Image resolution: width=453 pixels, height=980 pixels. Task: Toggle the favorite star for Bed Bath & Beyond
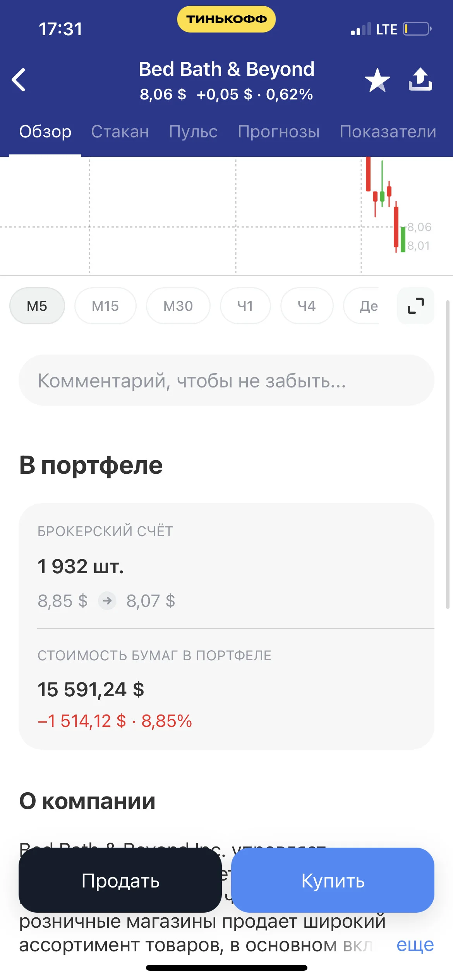[x=377, y=80]
